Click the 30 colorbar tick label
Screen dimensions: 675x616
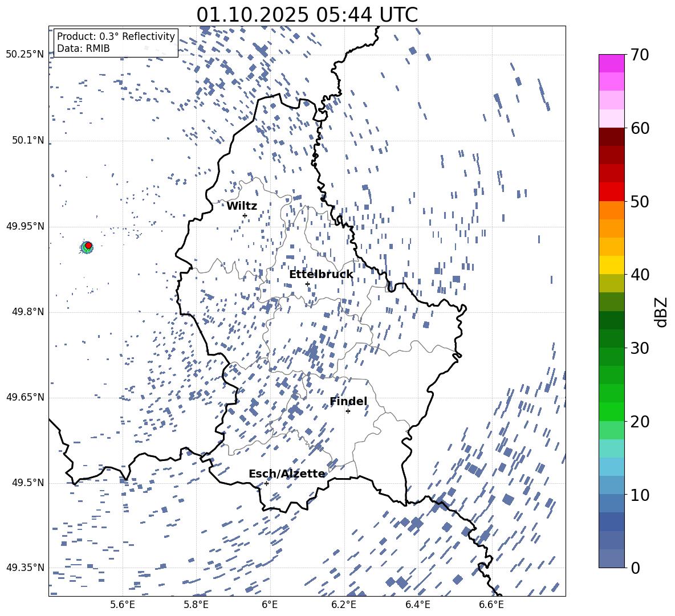[x=640, y=348]
